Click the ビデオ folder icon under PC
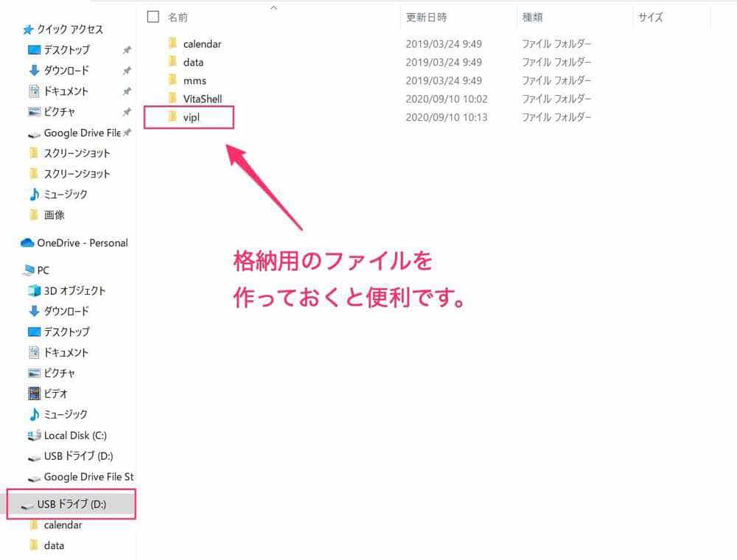Screen dimensions: 737x560 coord(34,394)
